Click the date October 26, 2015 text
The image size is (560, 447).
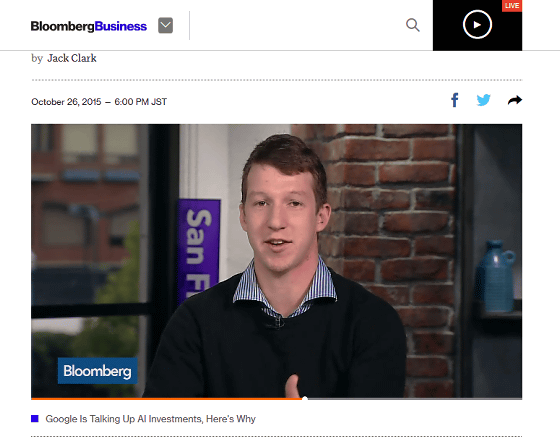point(66,102)
